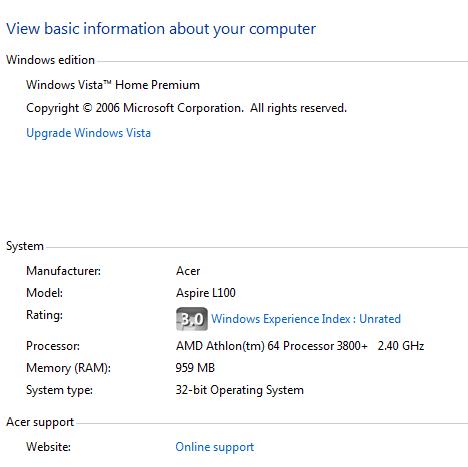Click the Rating label

click(44, 315)
